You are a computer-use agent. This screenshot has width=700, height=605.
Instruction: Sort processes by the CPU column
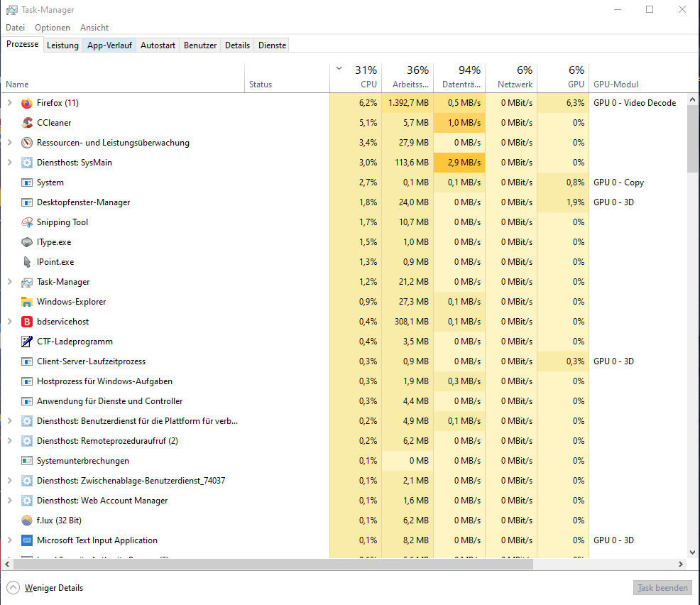point(356,77)
